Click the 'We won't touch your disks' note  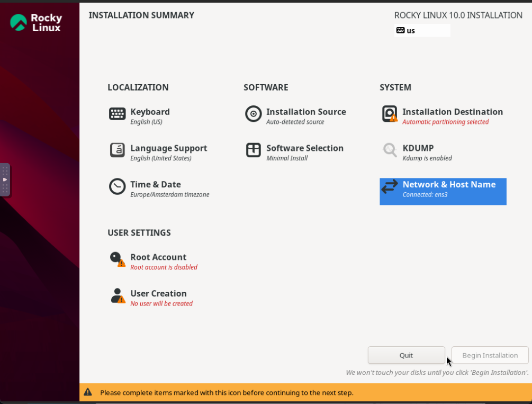point(437,372)
